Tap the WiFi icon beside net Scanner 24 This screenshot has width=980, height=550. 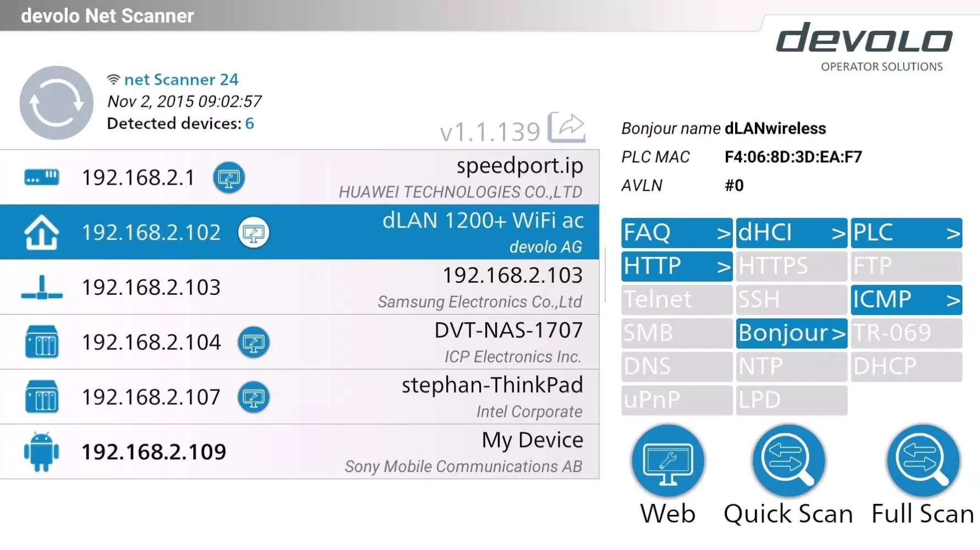113,80
